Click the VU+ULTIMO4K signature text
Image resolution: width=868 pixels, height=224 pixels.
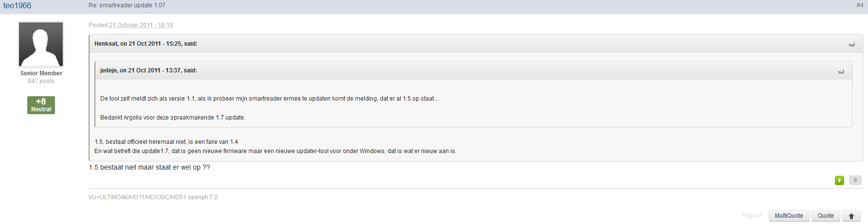tap(153, 197)
